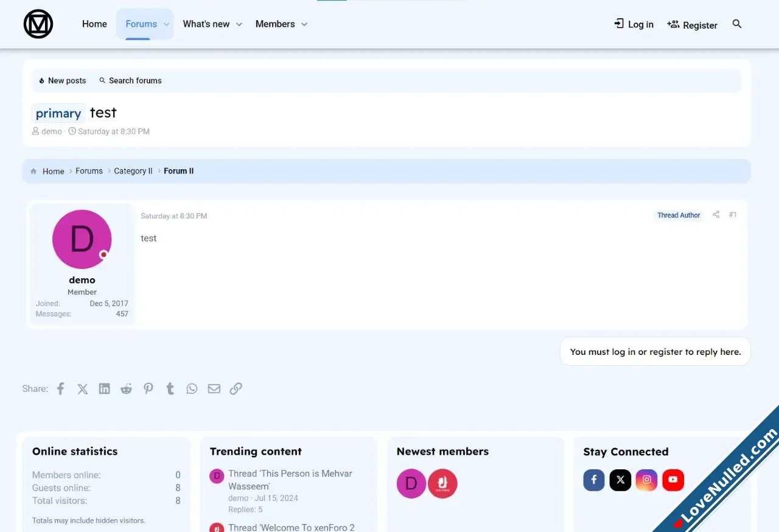This screenshot has height=532, width=779.
Task: Click the Messages count 457
Action: click(122, 314)
